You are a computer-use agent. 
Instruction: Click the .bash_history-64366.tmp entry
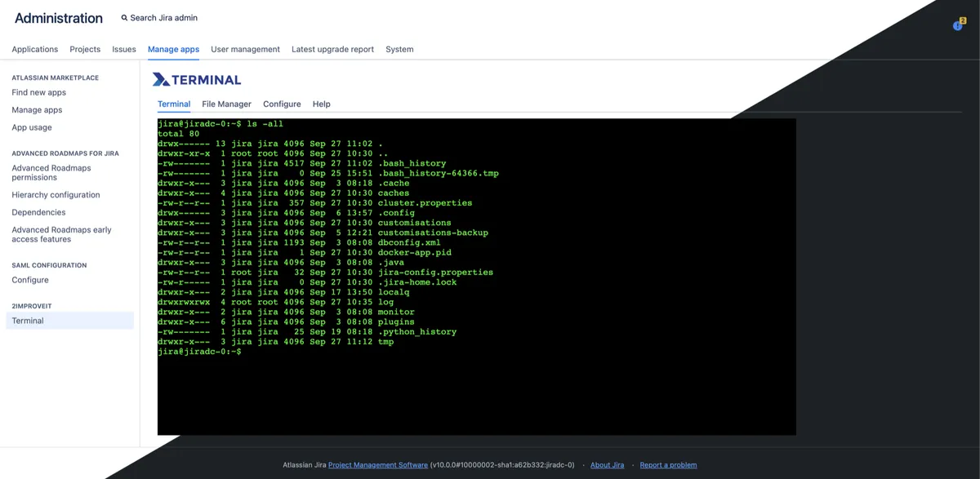pos(438,173)
